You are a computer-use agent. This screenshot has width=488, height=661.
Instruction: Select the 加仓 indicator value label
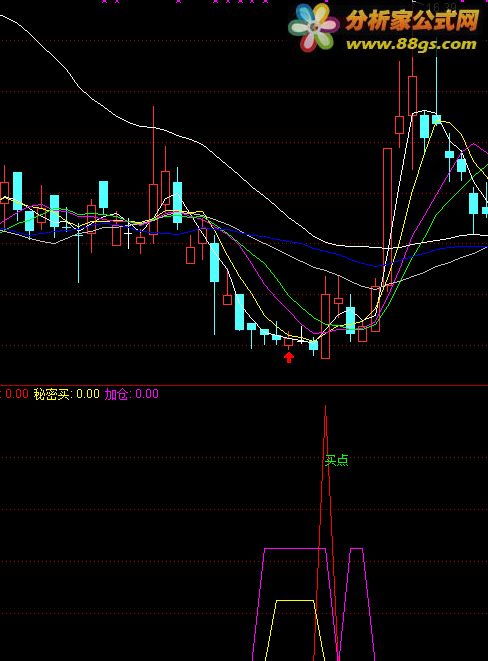pos(131,394)
